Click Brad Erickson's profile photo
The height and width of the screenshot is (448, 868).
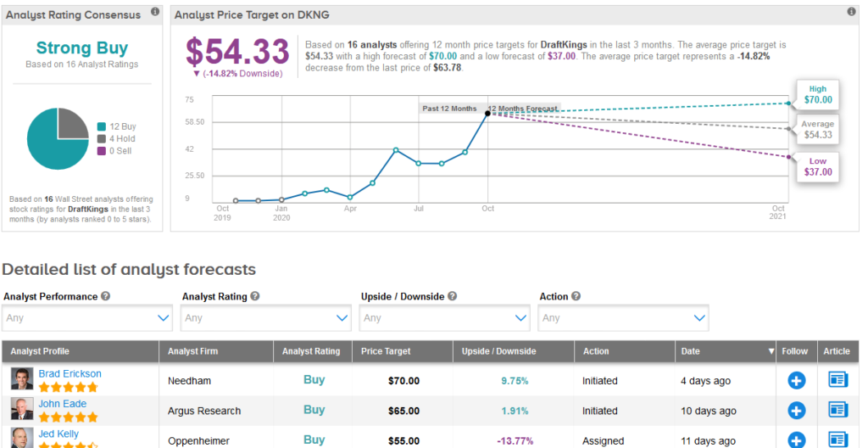pos(22,379)
